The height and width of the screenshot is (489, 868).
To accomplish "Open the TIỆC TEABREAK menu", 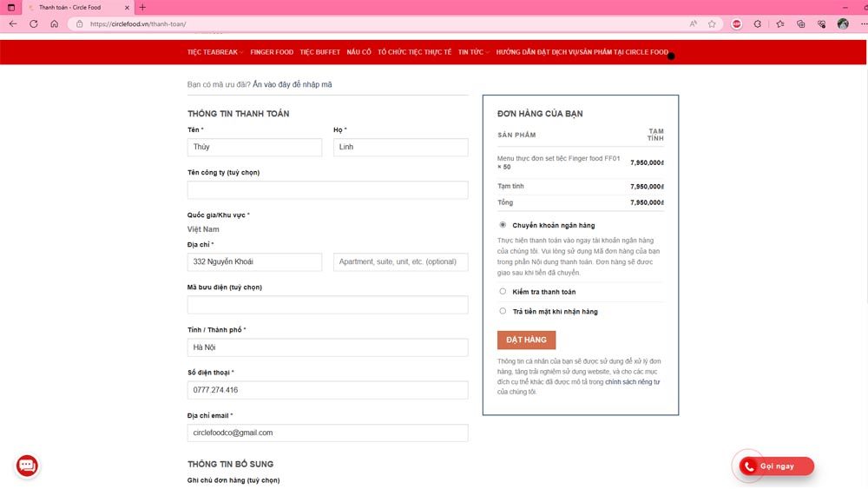I will pyautogui.click(x=214, y=52).
